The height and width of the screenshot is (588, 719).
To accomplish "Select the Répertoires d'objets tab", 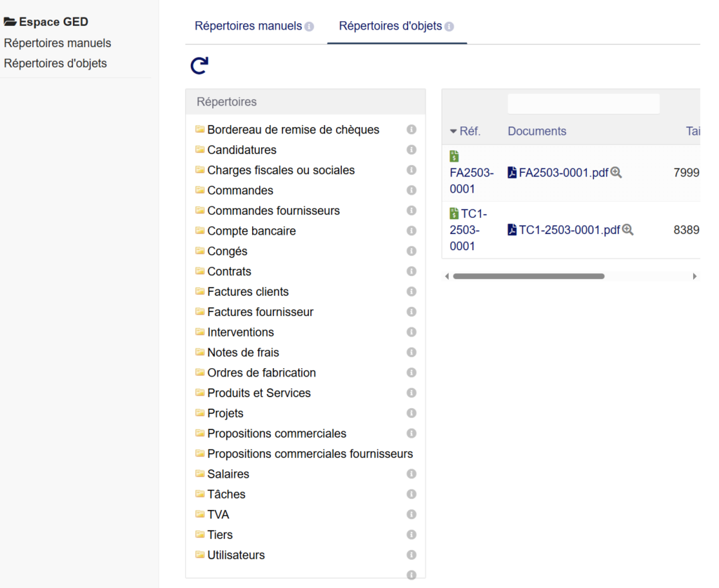I will [x=390, y=26].
